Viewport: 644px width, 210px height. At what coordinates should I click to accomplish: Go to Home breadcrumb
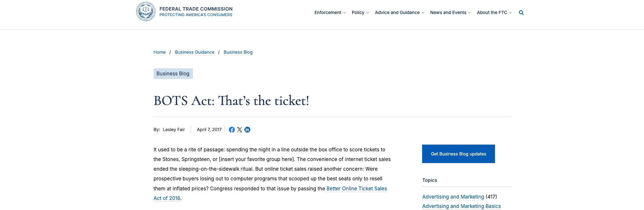pyautogui.click(x=160, y=52)
